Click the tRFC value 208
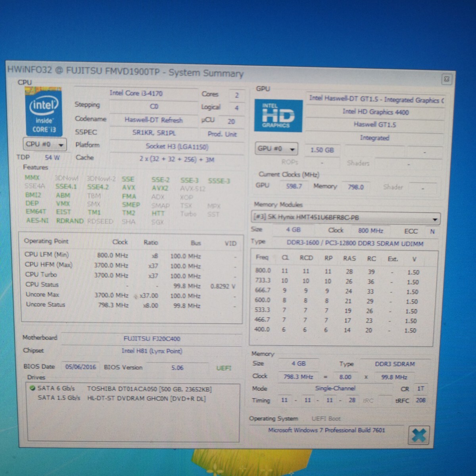 [420, 400]
